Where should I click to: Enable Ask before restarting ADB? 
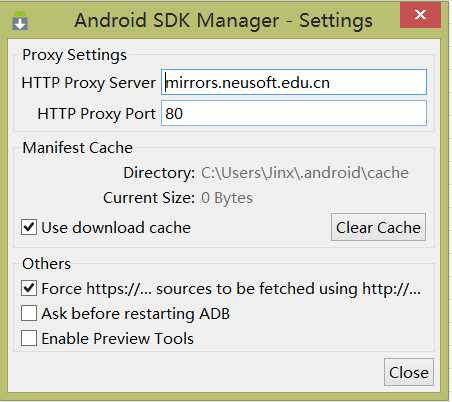29,313
